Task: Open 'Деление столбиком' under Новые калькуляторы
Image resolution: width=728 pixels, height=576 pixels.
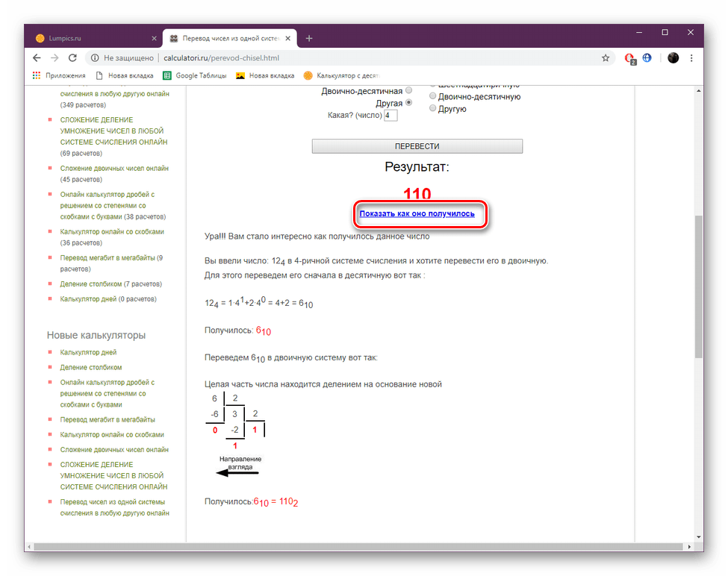Action: click(x=91, y=367)
